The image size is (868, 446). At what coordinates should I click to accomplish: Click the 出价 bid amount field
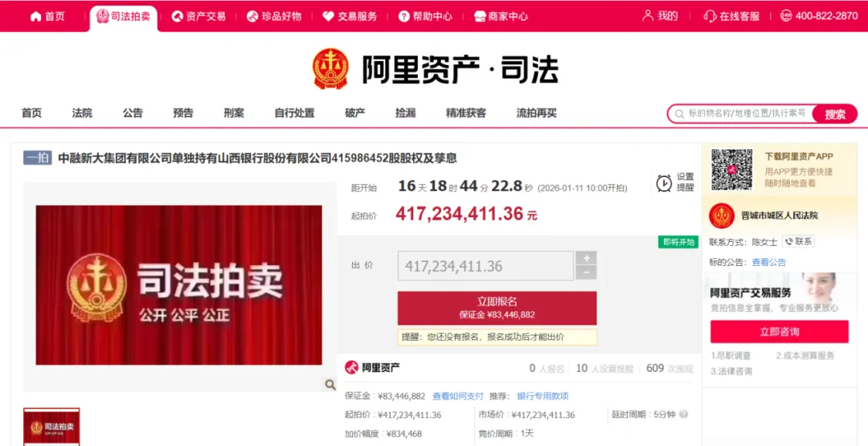click(485, 266)
